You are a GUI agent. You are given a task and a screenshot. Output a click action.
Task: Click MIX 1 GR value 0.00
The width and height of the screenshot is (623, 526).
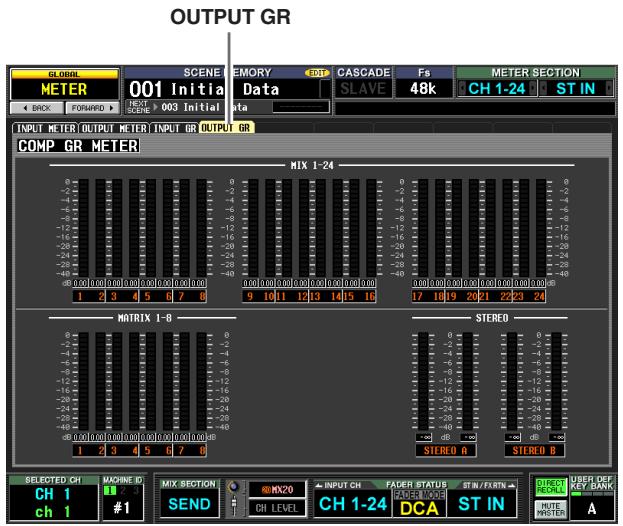pyautogui.click(x=80, y=283)
